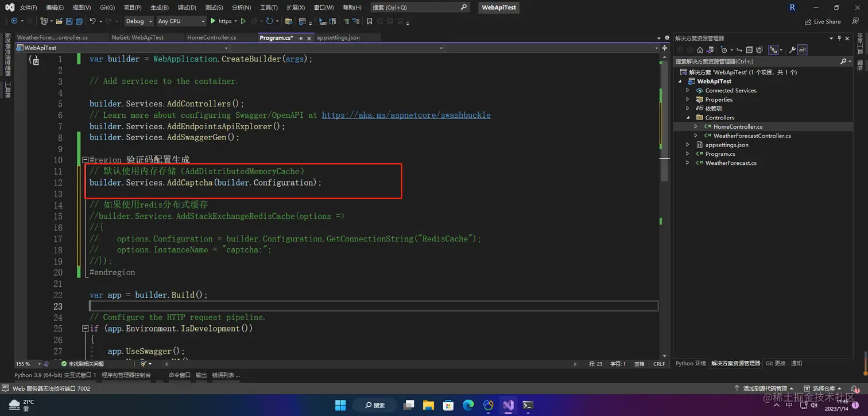Toggle auto-hide pin for the Solution Explorer panel
Viewport: 868px width, 416px height.
[x=839, y=38]
